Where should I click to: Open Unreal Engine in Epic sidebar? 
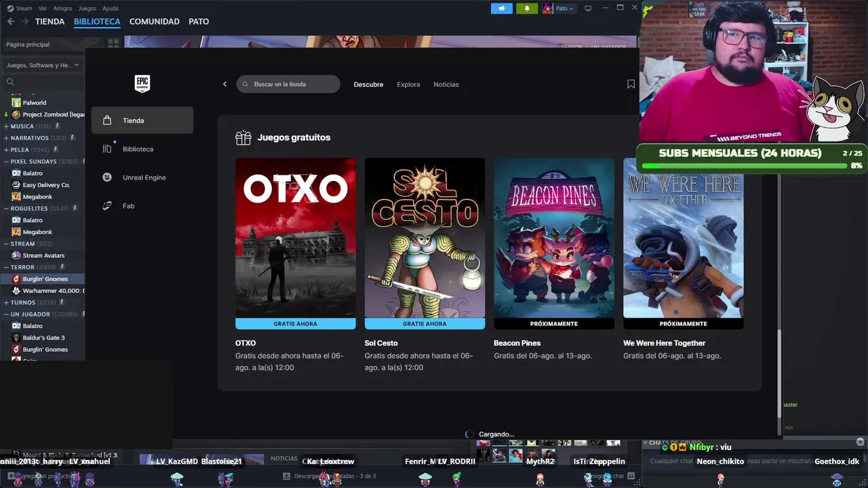[x=142, y=178]
